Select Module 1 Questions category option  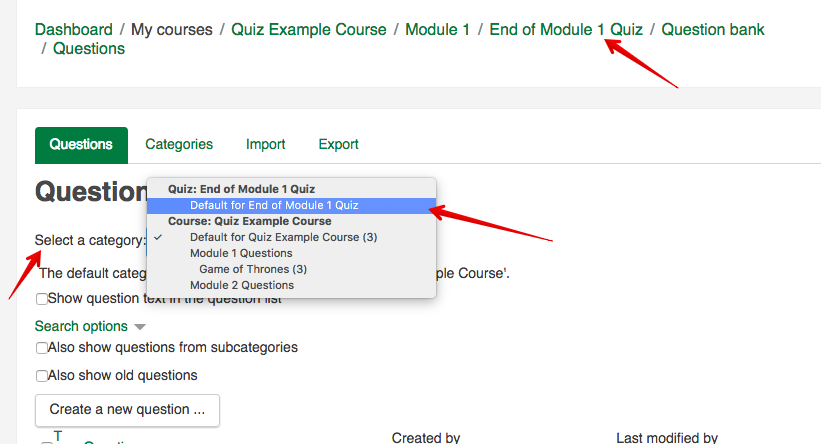coord(241,253)
